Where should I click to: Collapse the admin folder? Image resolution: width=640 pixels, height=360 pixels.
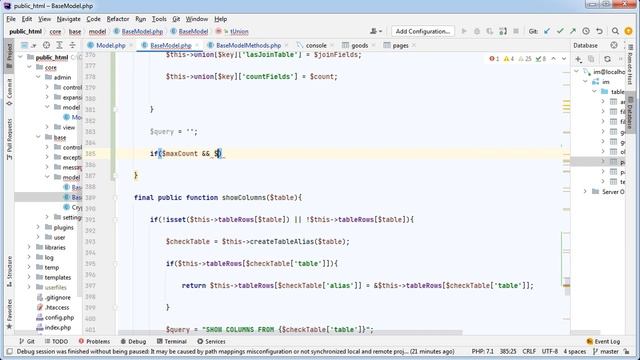pyautogui.click(x=38, y=77)
